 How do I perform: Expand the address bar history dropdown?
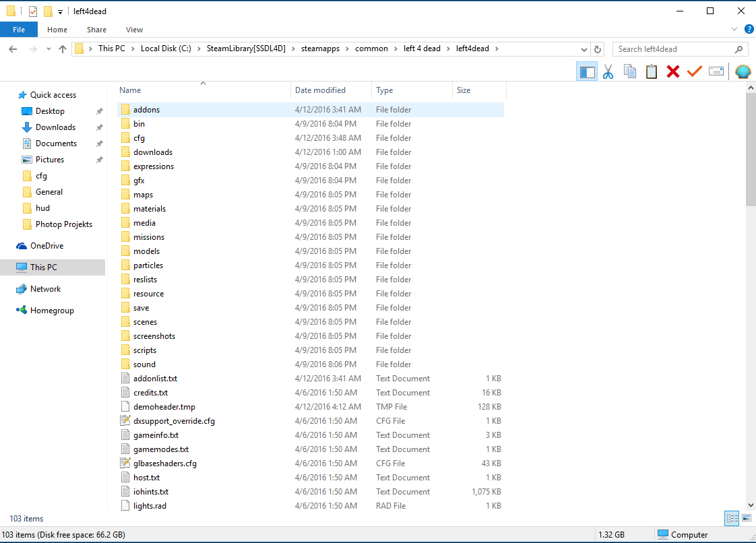click(x=584, y=49)
